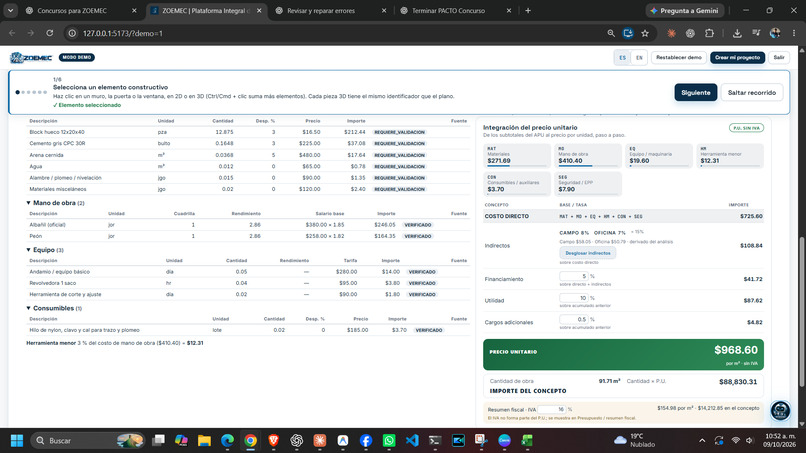This screenshot has height=453, width=806.
Task: Click the browser back arrow
Action: [x=12, y=33]
